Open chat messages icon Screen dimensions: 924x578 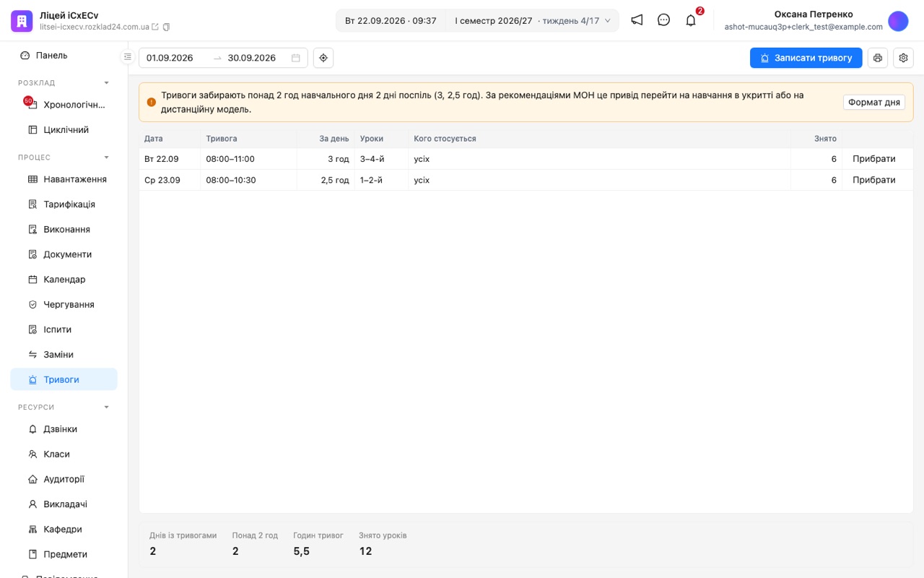pos(664,20)
